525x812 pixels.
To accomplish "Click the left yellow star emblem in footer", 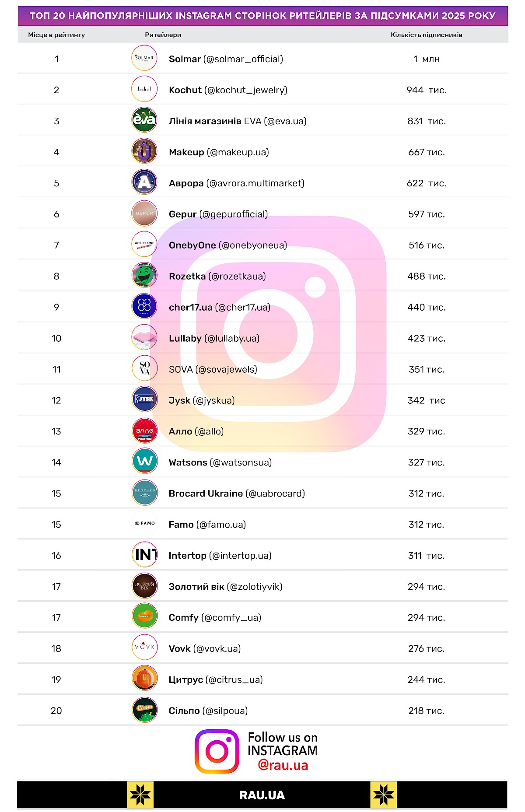I will point(140,795).
